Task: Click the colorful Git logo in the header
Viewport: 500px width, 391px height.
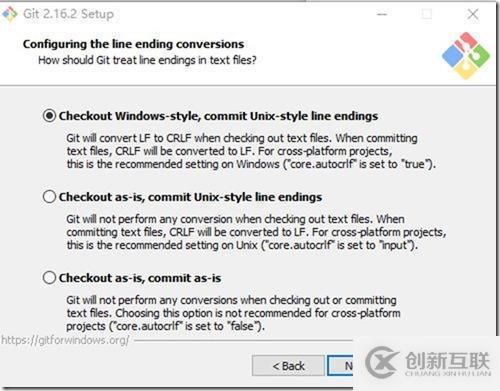Action: pos(466,56)
